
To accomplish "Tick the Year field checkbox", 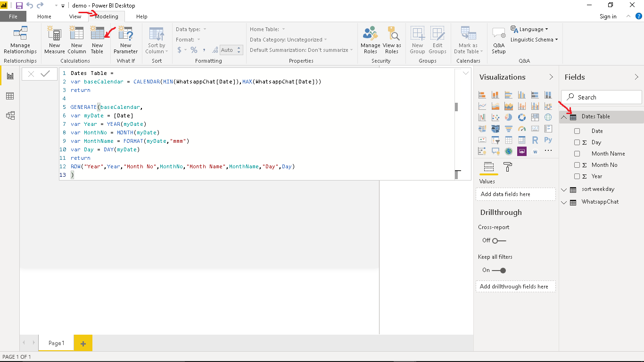I will click(577, 176).
